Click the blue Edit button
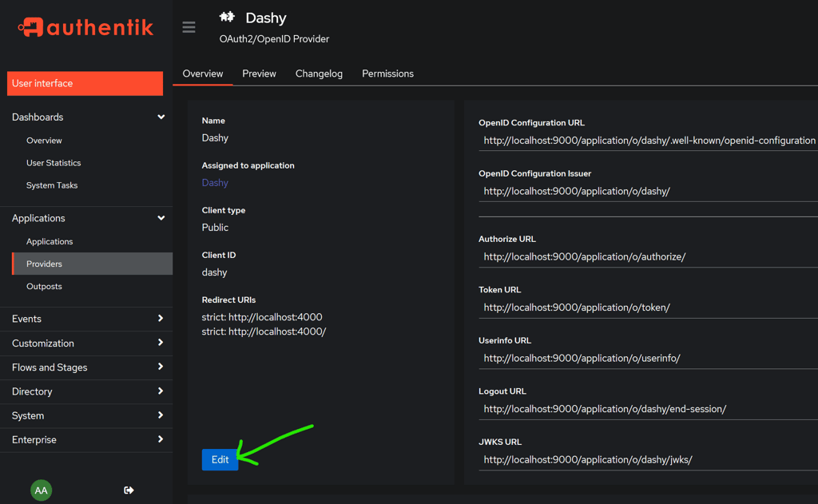The width and height of the screenshot is (818, 504). coord(220,459)
